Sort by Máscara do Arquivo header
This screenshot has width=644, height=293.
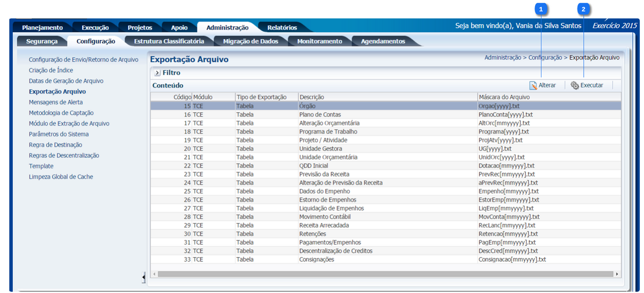[x=504, y=97]
